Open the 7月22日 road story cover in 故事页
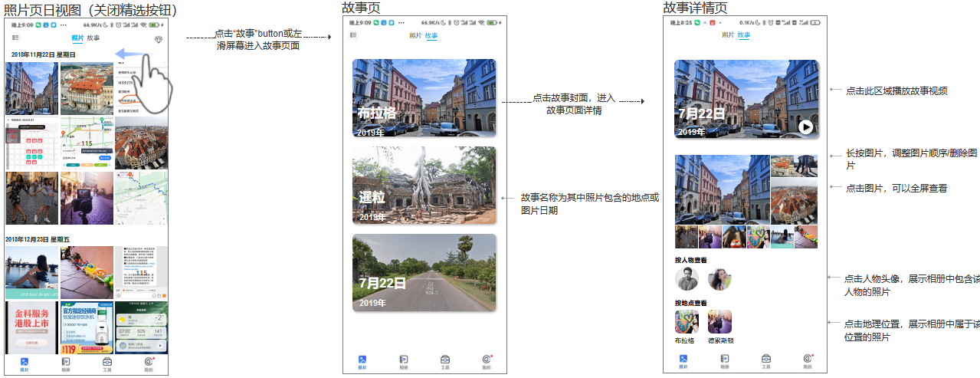Viewport: 980px width, 378px height. pyautogui.click(x=424, y=272)
